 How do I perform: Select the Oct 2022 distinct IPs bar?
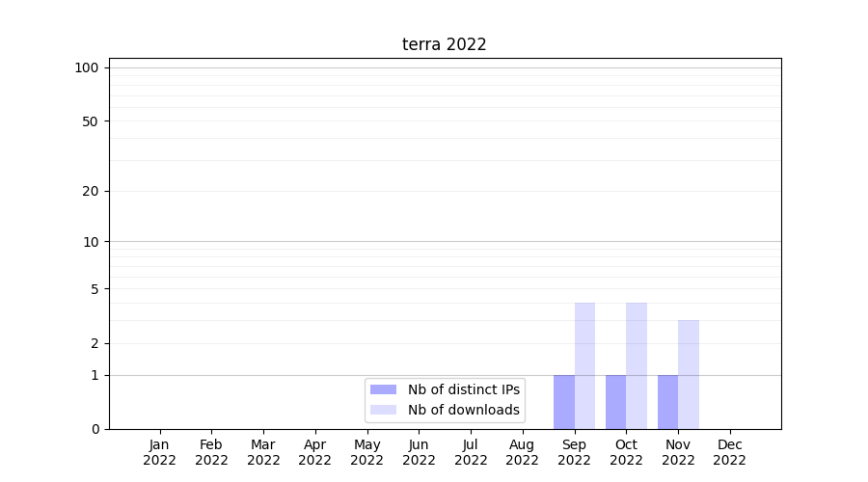(615, 402)
